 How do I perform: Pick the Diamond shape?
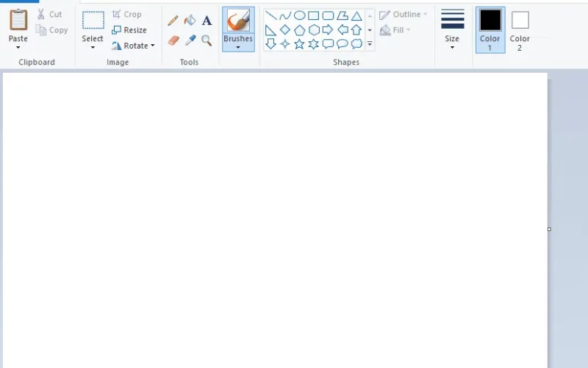click(285, 29)
